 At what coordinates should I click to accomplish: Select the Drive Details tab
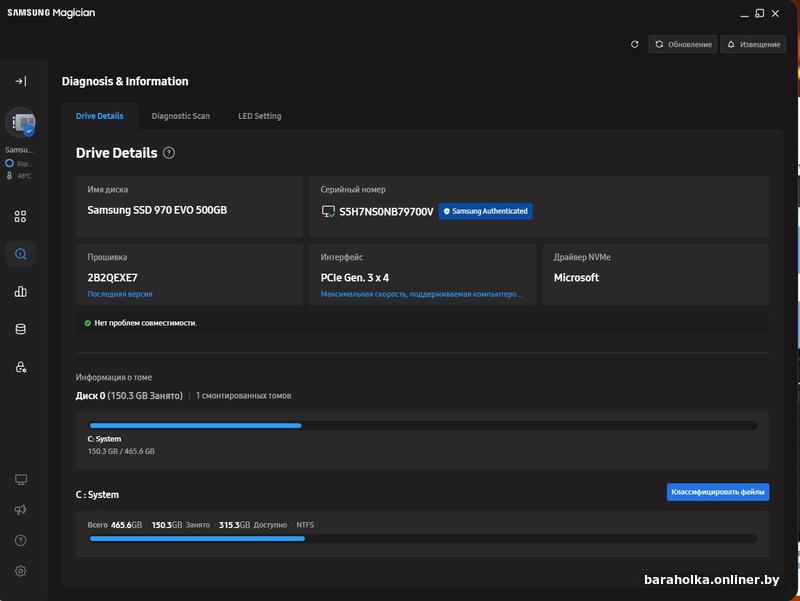(100, 116)
